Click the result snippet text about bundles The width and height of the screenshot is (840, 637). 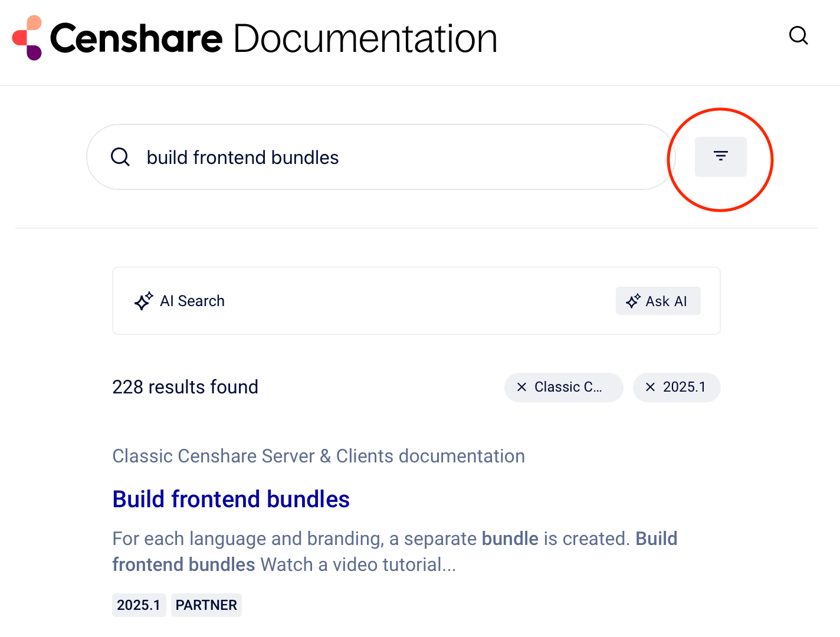394,551
